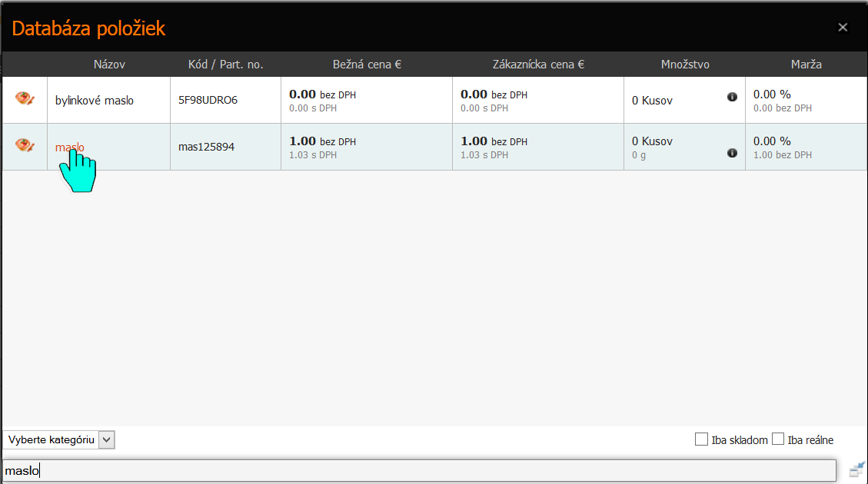Screen dimensions: 868x484
Task: Click the Bežná cena € column header
Action: (367, 65)
